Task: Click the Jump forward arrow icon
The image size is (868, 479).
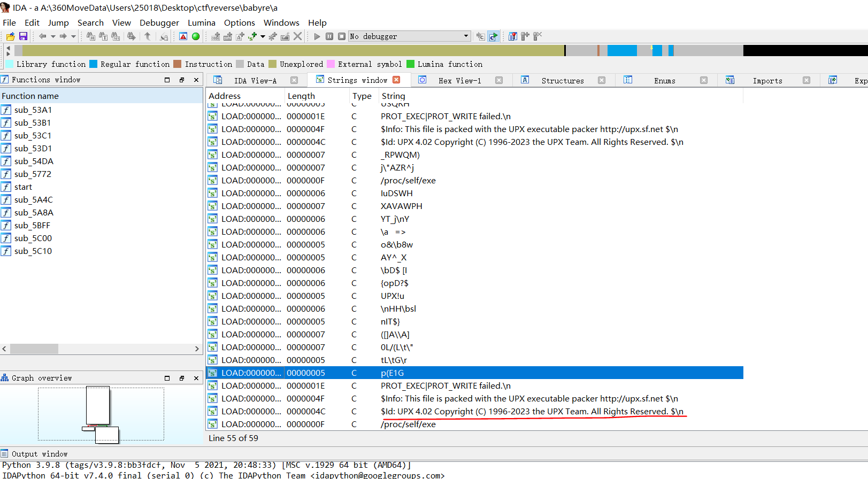Action: click(x=63, y=36)
